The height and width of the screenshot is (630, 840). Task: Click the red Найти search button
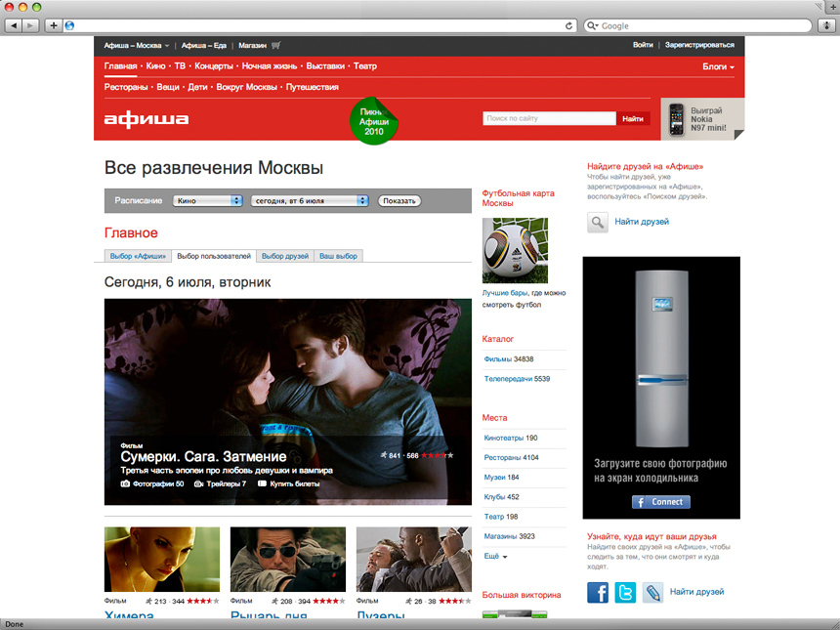[x=633, y=118]
